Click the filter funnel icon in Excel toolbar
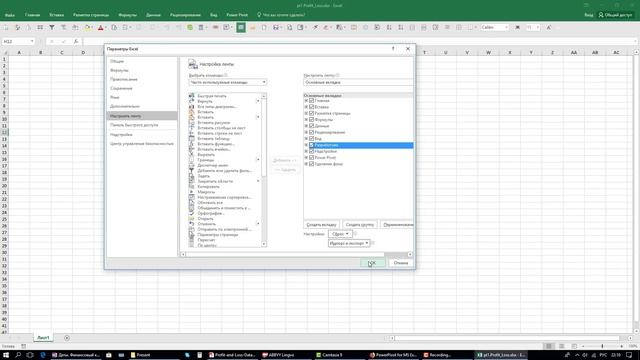This screenshot has width=640, height=360. point(52,27)
